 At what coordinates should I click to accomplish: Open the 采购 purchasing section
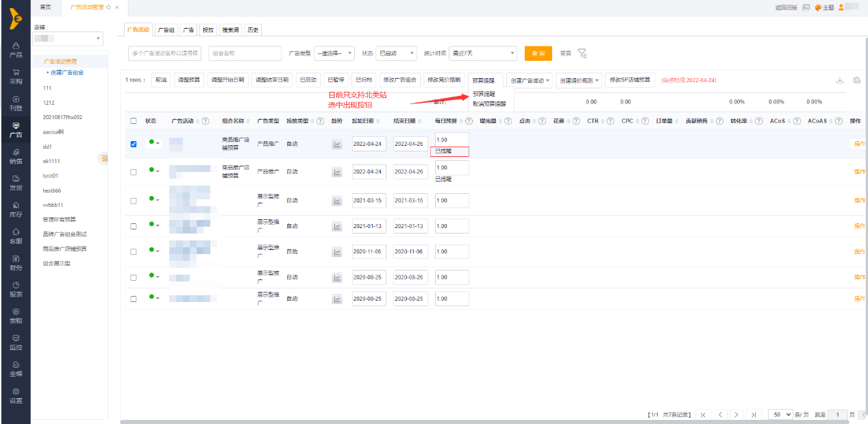point(15,76)
